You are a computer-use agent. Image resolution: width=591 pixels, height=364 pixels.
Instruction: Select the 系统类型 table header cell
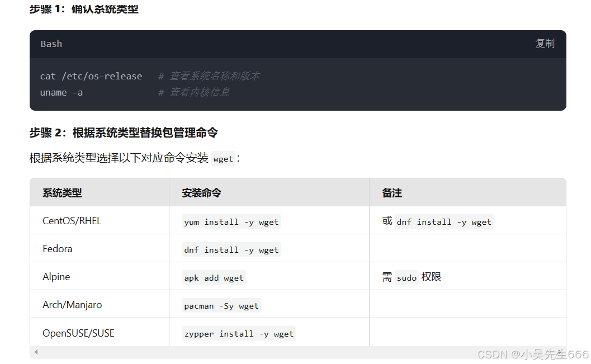[60, 191]
